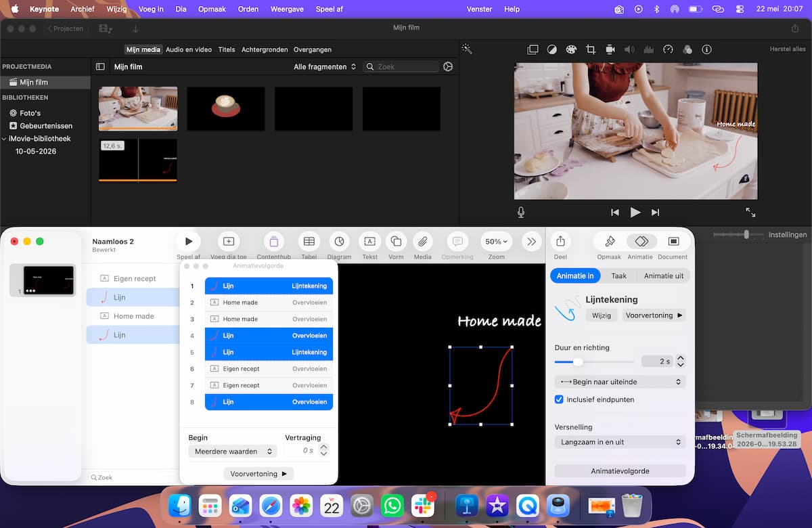The width and height of the screenshot is (812, 528).
Task: Open Safari from the Dock
Action: (271, 506)
